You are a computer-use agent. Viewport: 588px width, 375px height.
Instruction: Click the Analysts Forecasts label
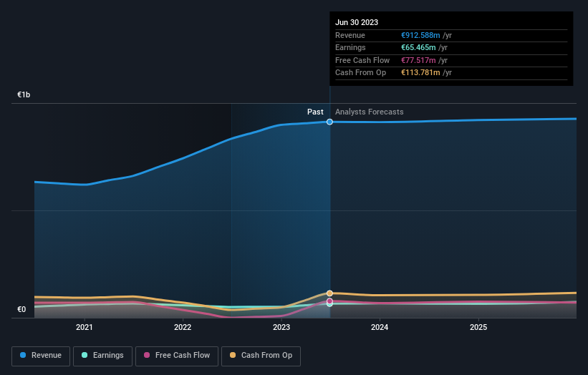pos(370,112)
